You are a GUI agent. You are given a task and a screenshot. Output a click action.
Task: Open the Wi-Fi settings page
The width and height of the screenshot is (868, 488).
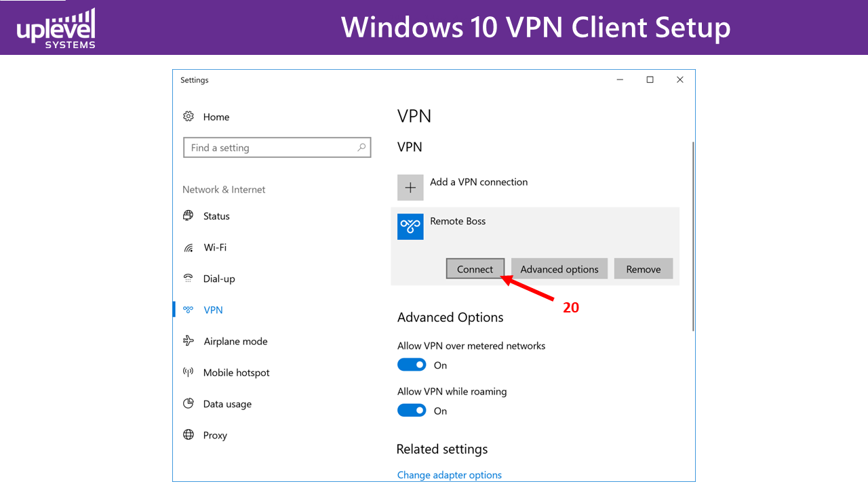215,247
